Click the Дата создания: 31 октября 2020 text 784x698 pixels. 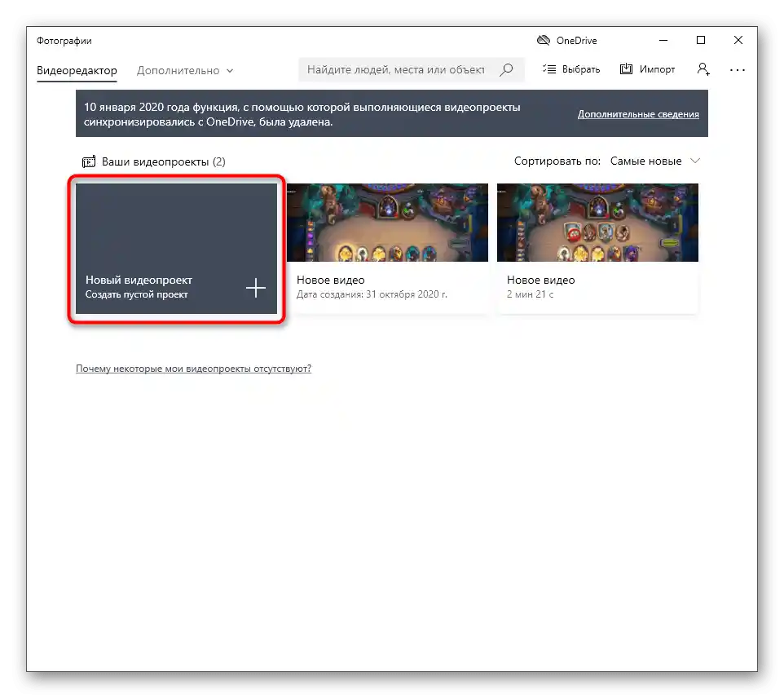372,294
